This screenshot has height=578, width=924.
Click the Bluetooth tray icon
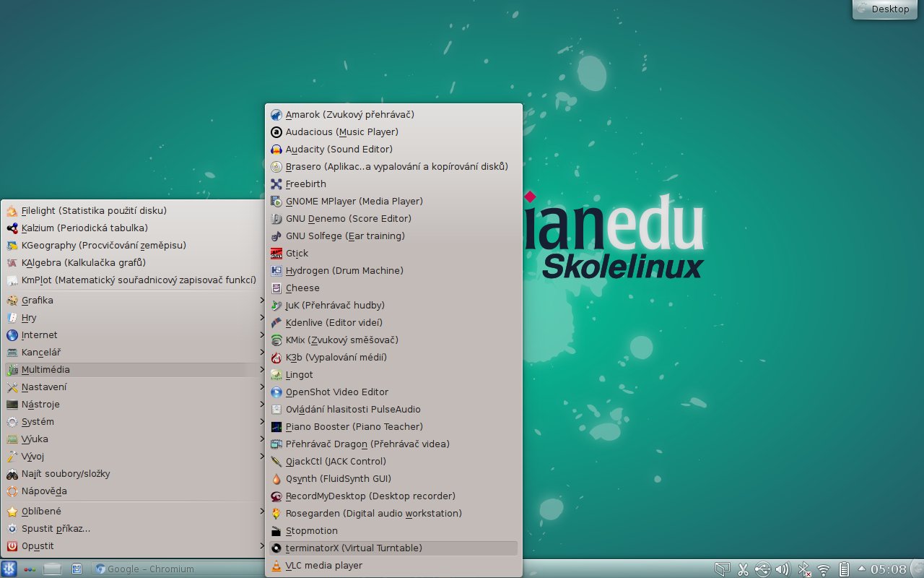click(803, 569)
